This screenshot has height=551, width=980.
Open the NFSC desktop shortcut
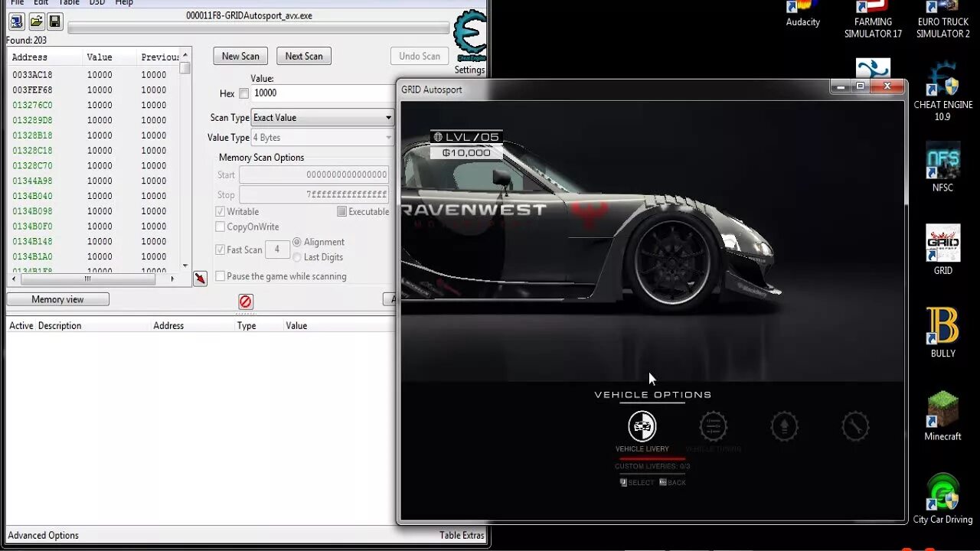(943, 167)
